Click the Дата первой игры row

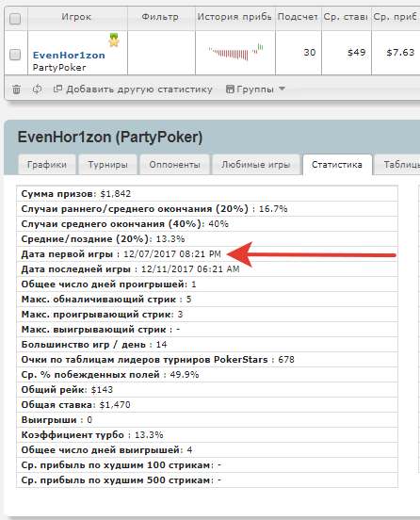[x=207, y=254]
